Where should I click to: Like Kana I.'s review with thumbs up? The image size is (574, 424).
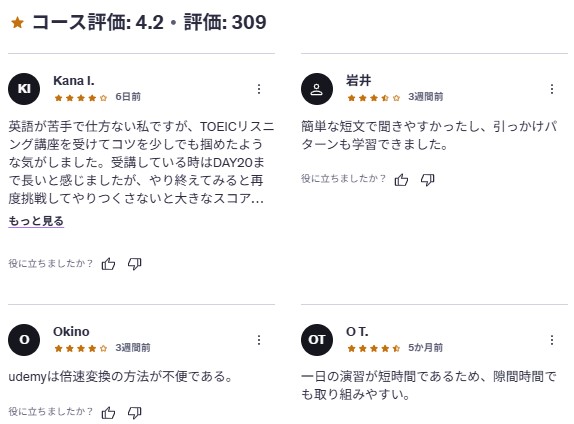(108, 264)
